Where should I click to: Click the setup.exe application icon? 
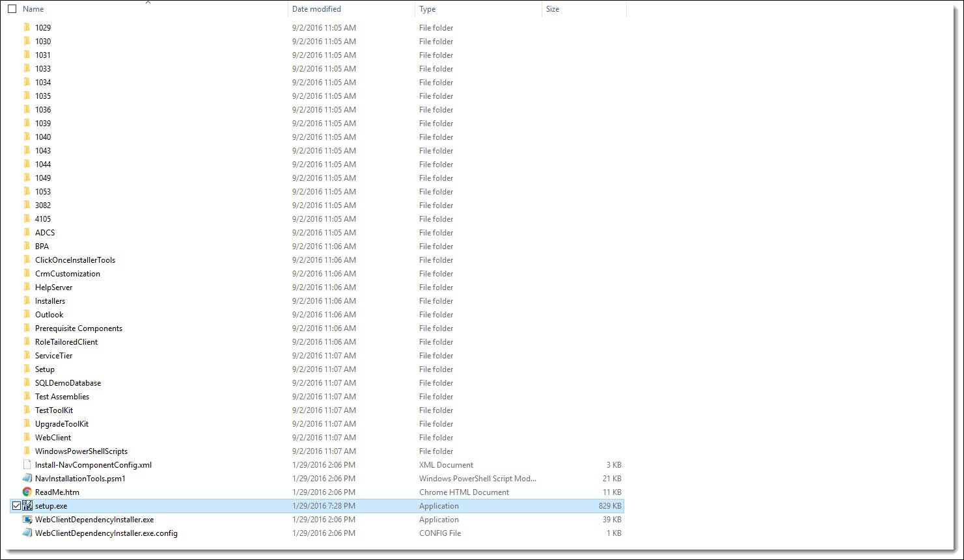click(x=27, y=505)
